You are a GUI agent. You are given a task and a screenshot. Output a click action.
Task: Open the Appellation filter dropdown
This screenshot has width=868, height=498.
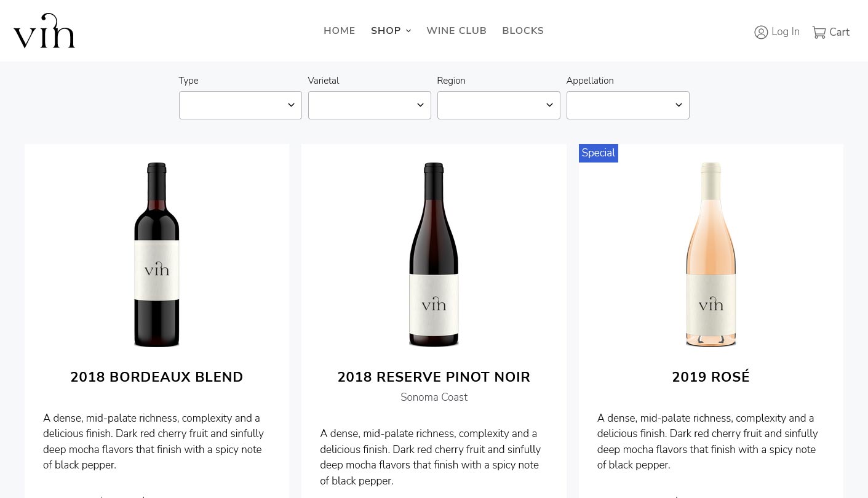(x=627, y=105)
